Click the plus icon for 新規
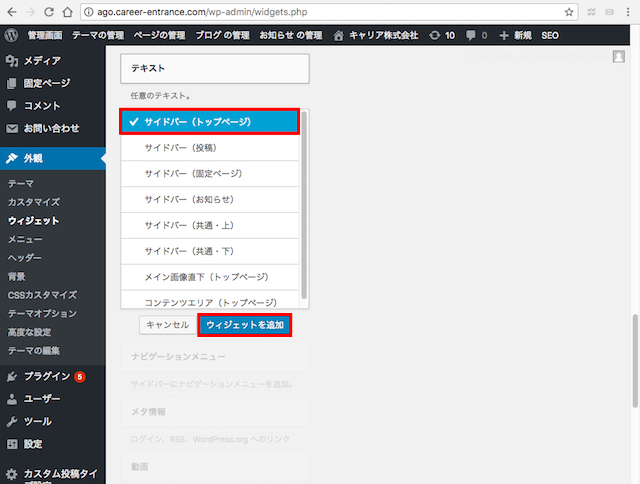 [504, 36]
